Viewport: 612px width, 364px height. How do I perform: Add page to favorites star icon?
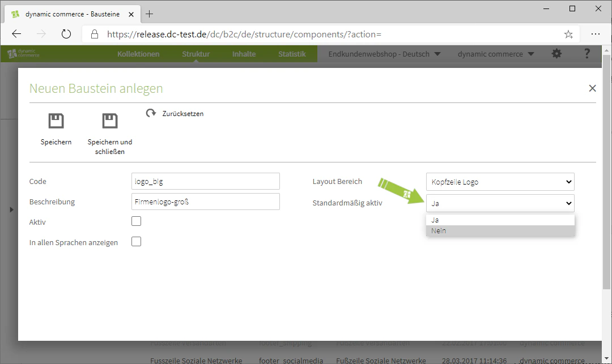click(x=568, y=35)
